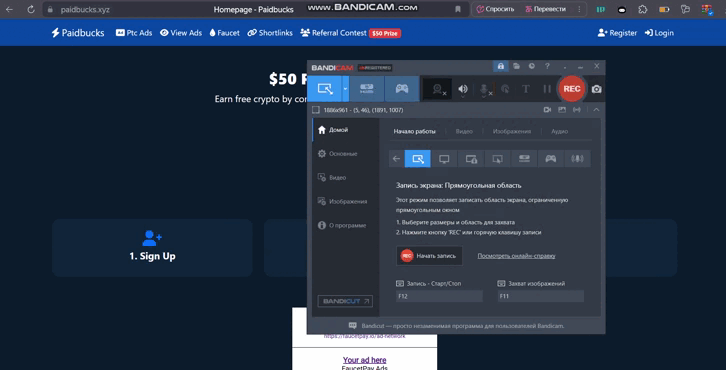Open Ptc Ads in the Paidbucks navbar
726x370 pixels.
134,33
